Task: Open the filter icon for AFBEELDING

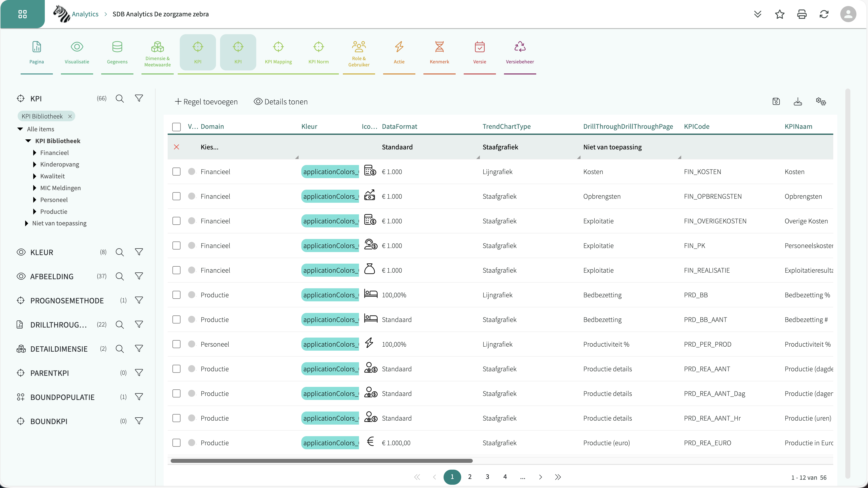Action: [139, 276]
